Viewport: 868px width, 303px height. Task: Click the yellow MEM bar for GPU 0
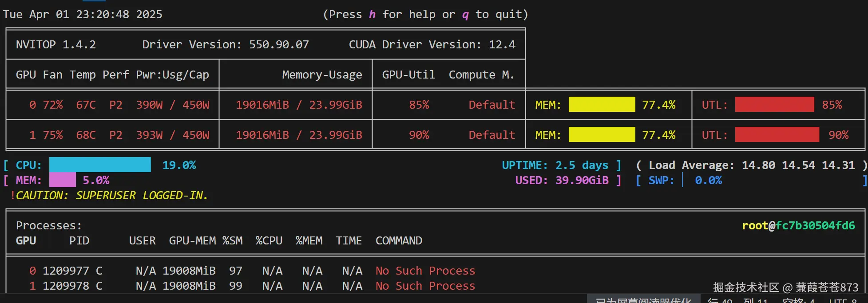[602, 105]
